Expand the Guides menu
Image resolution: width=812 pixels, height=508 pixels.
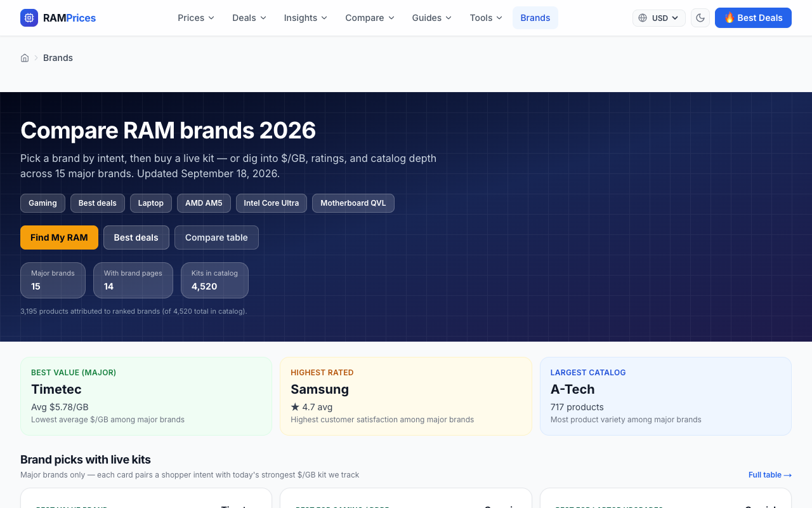point(432,18)
